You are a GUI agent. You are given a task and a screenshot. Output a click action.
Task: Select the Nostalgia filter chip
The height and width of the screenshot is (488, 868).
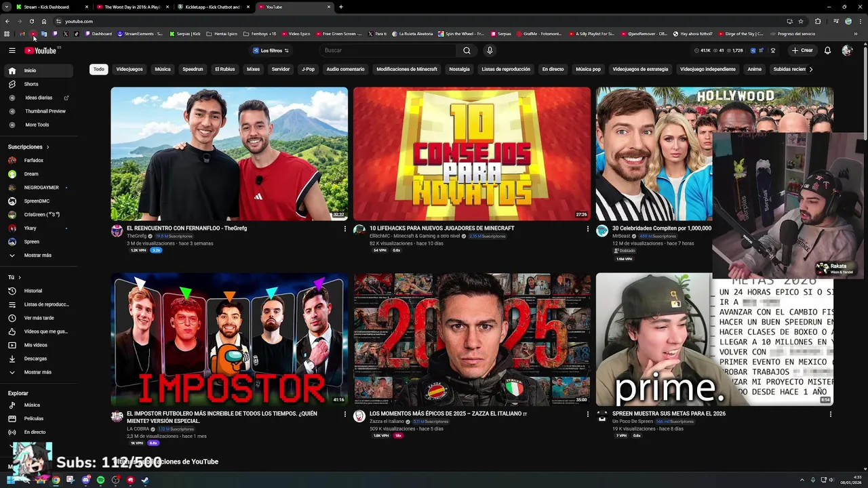pos(459,69)
